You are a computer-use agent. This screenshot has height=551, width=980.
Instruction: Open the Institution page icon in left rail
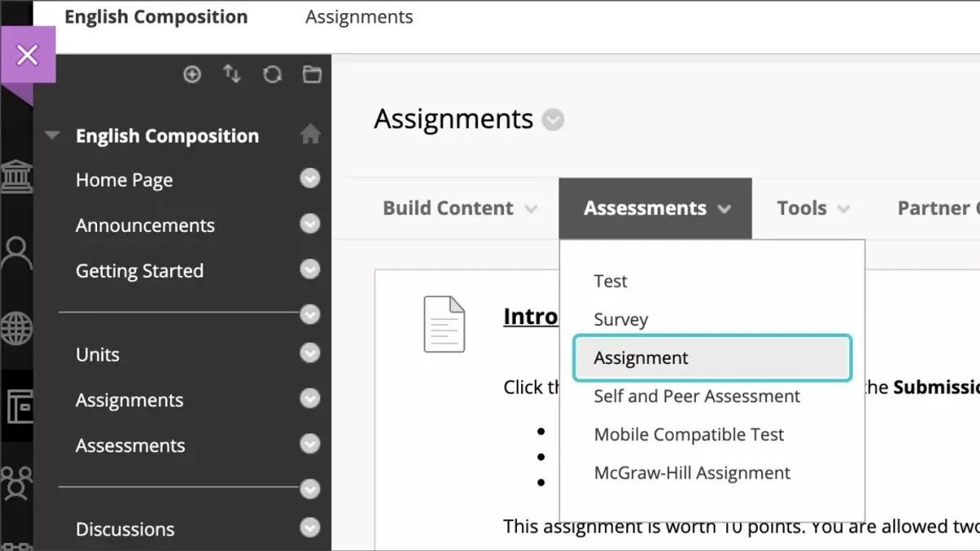16,176
